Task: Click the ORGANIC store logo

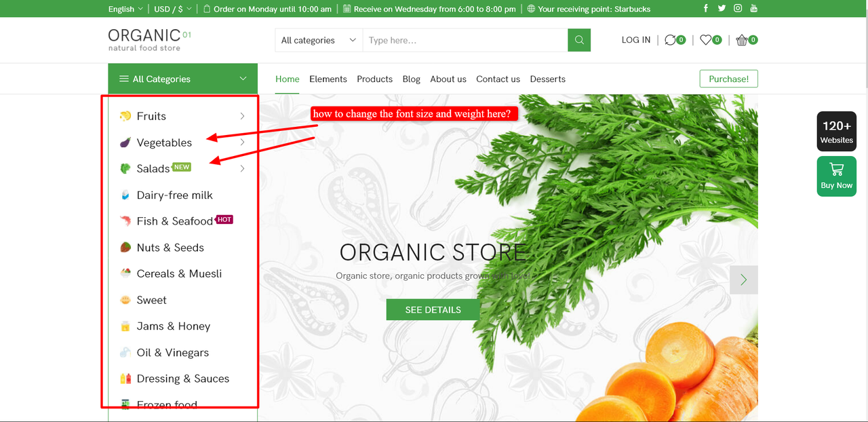Action: 149,39
